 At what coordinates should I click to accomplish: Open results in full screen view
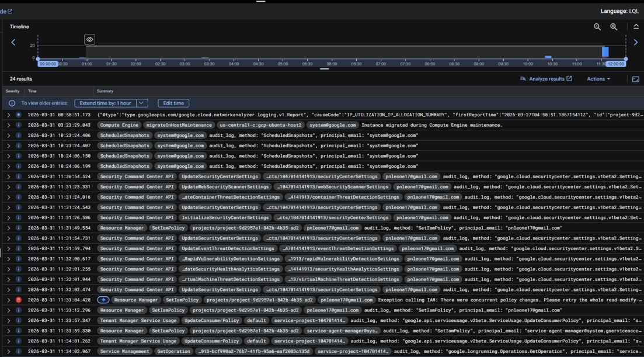(635, 79)
